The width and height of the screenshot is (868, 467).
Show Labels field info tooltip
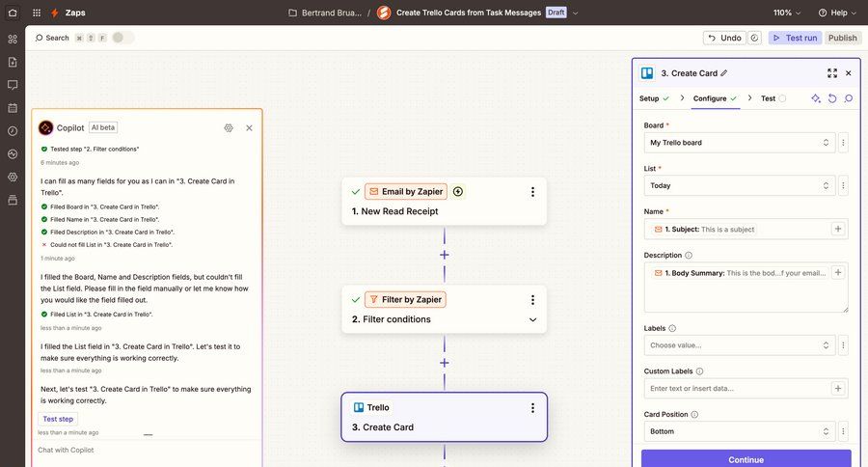point(672,328)
